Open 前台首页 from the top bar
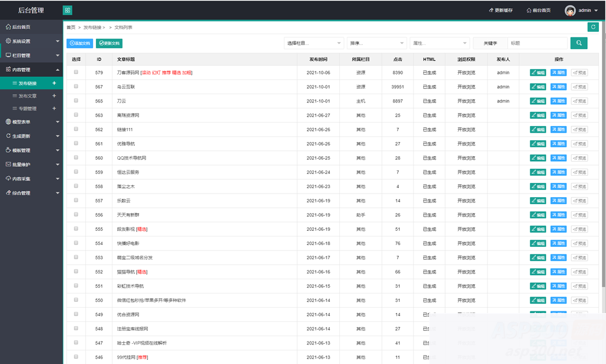The width and height of the screenshot is (606, 364). (x=538, y=11)
